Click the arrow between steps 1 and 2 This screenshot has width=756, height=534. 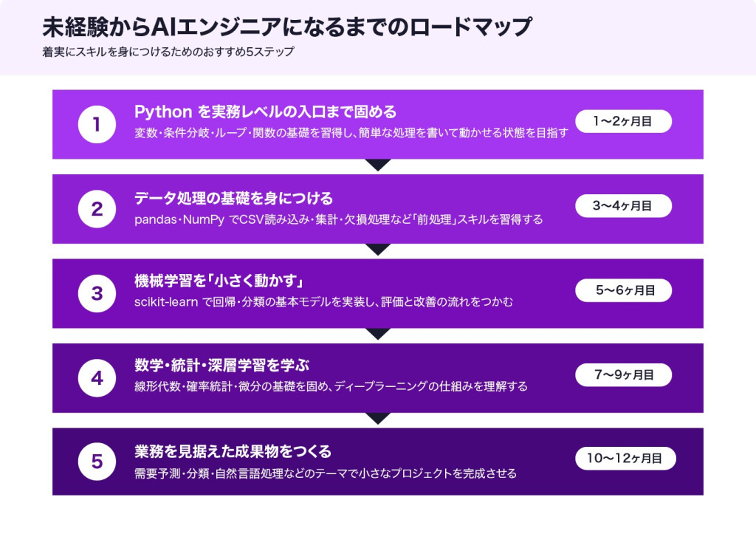click(x=378, y=165)
